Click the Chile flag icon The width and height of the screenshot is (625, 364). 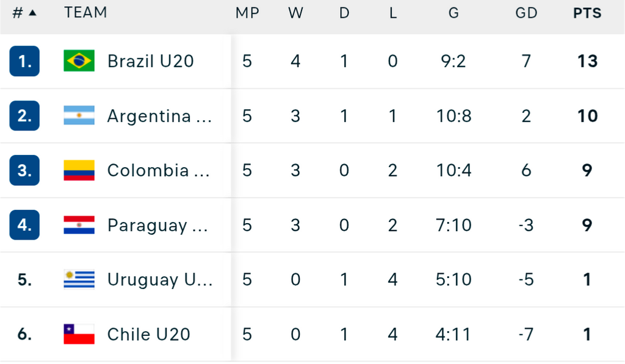pyautogui.click(x=79, y=334)
